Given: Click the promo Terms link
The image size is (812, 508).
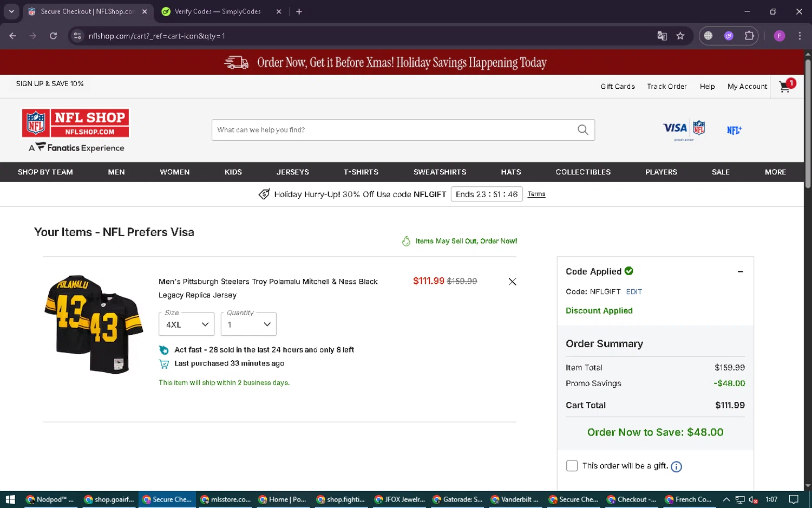Looking at the screenshot, I should pyautogui.click(x=536, y=194).
